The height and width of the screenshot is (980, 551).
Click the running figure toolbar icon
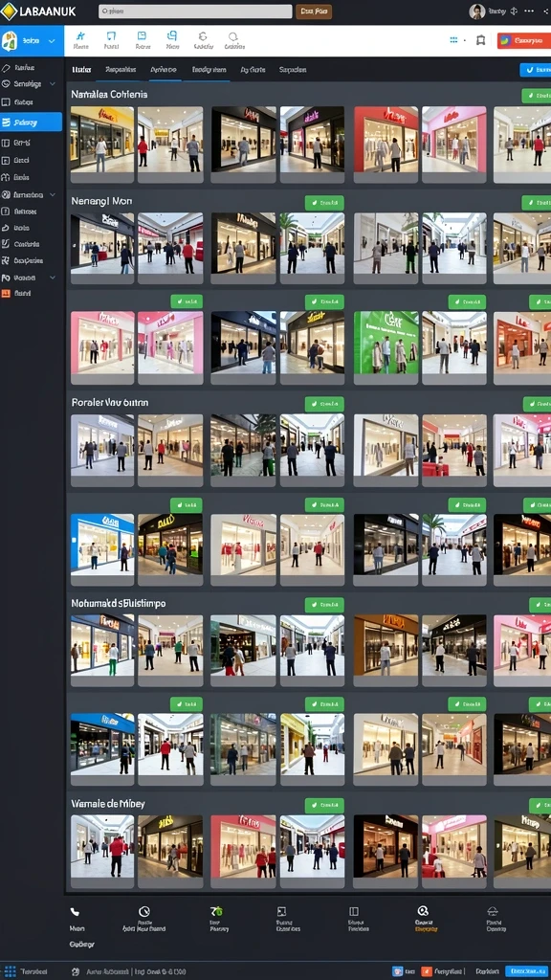[80, 36]
